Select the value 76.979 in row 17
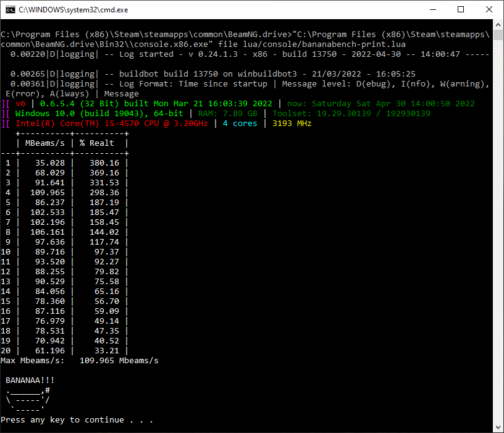 [50, 321]
